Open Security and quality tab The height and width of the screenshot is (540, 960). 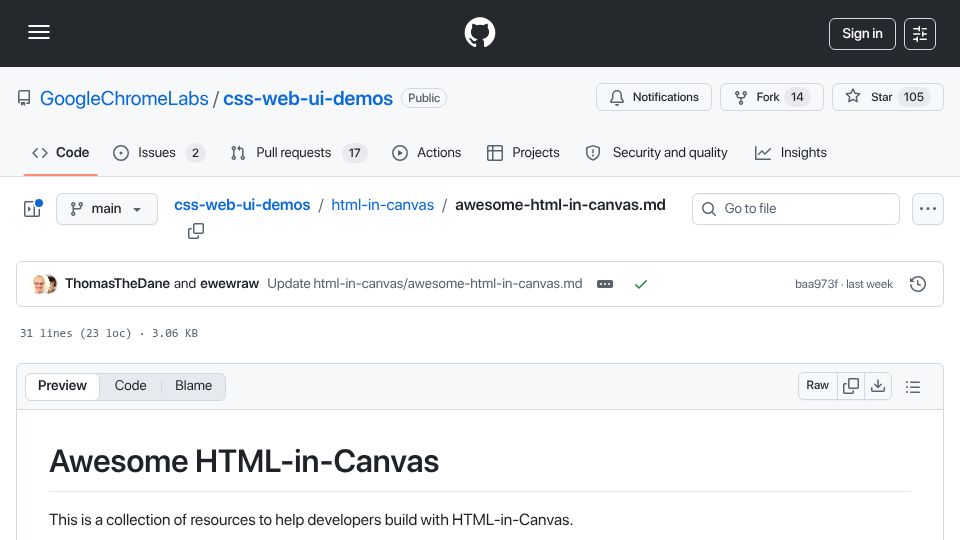click(x=657, y=152)
